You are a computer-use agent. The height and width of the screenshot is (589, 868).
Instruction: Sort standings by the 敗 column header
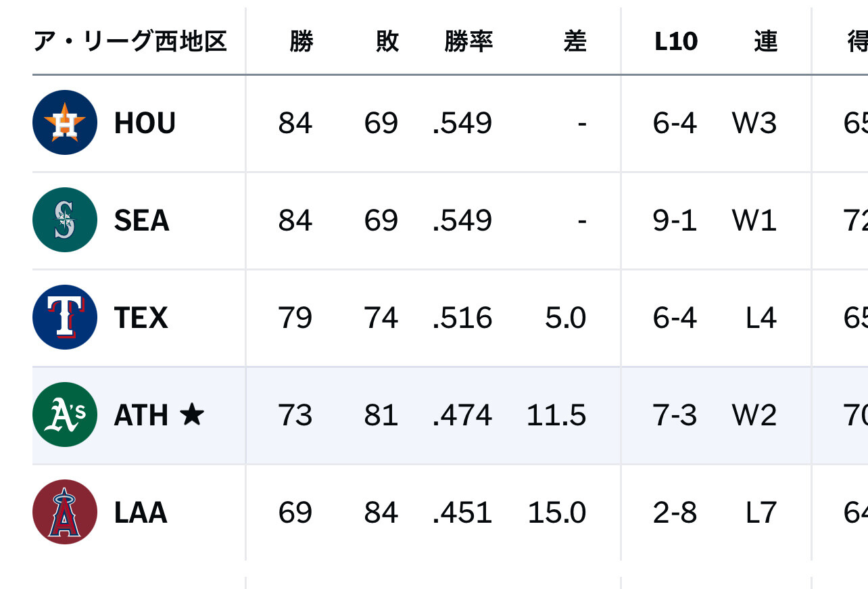(387, 42)
